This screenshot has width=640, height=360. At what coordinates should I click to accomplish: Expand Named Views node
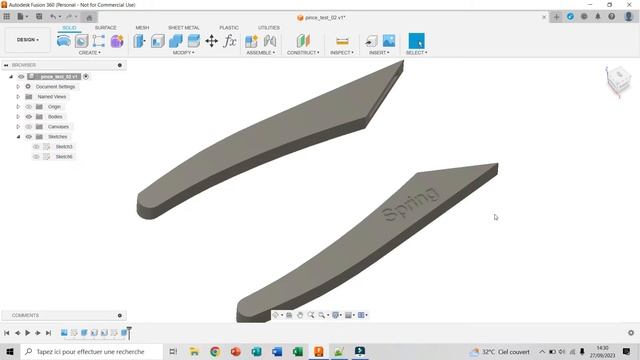[x=18, y=97]
